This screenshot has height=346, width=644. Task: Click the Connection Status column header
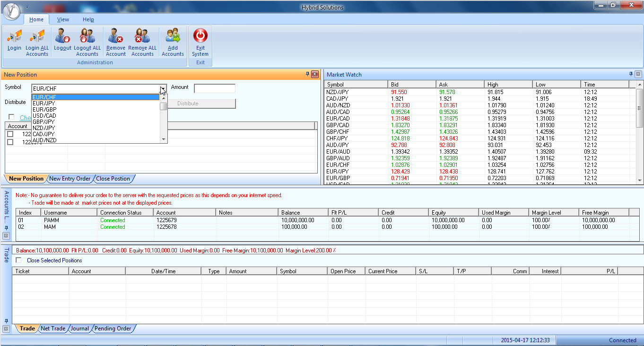(x=125, y=213)
